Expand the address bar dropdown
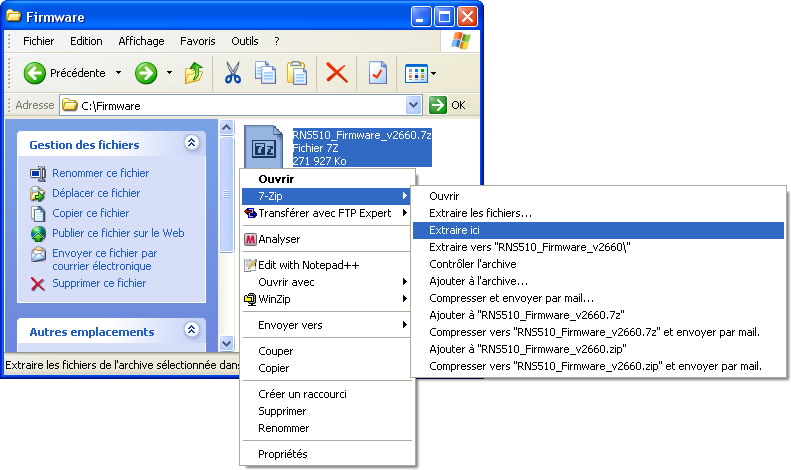This screenshot has height=470, width=791. point(414,105)
